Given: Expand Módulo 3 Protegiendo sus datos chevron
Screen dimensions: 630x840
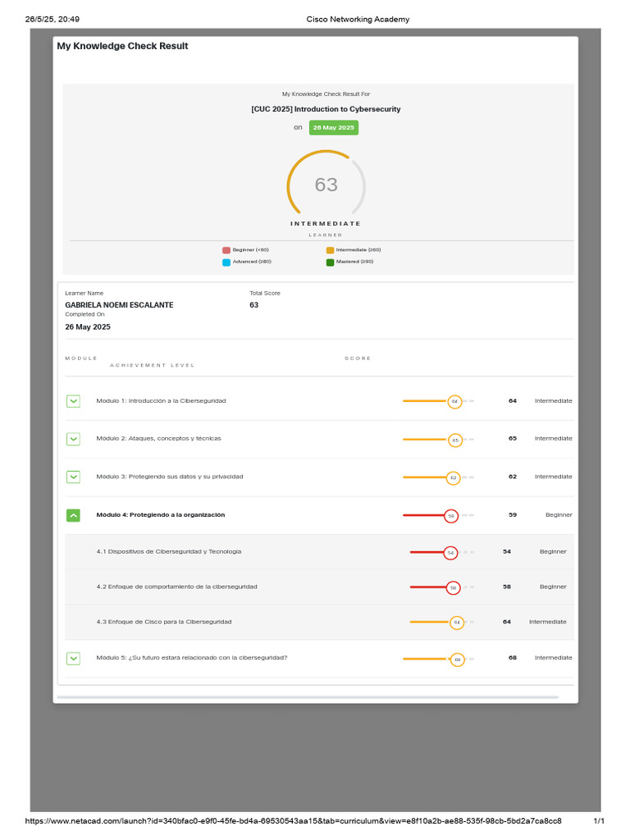Looking at the screenshot, I should point(73,477).
